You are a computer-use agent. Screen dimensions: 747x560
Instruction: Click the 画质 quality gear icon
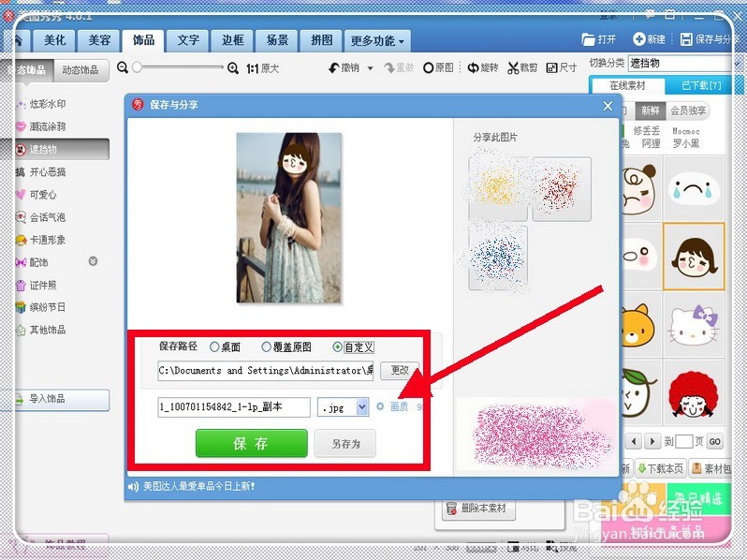click(x=380, y=406)
